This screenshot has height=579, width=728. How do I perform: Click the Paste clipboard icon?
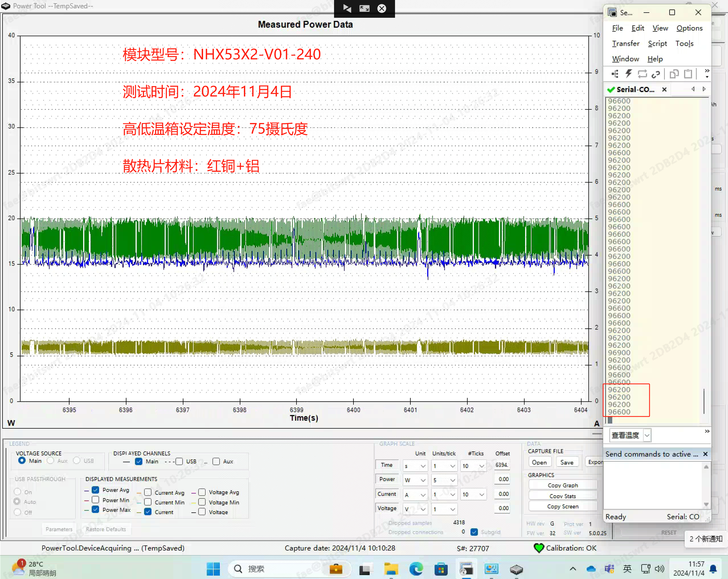tap(688, 74)
